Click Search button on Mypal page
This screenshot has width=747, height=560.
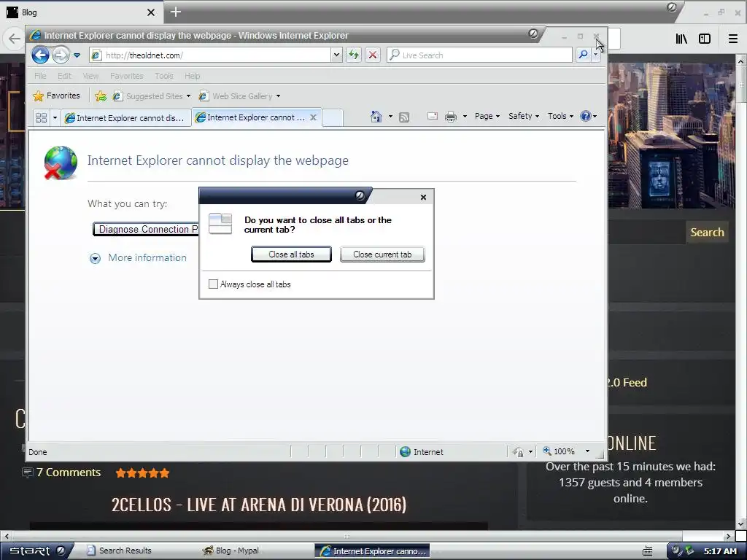click(x=707, y=233)
